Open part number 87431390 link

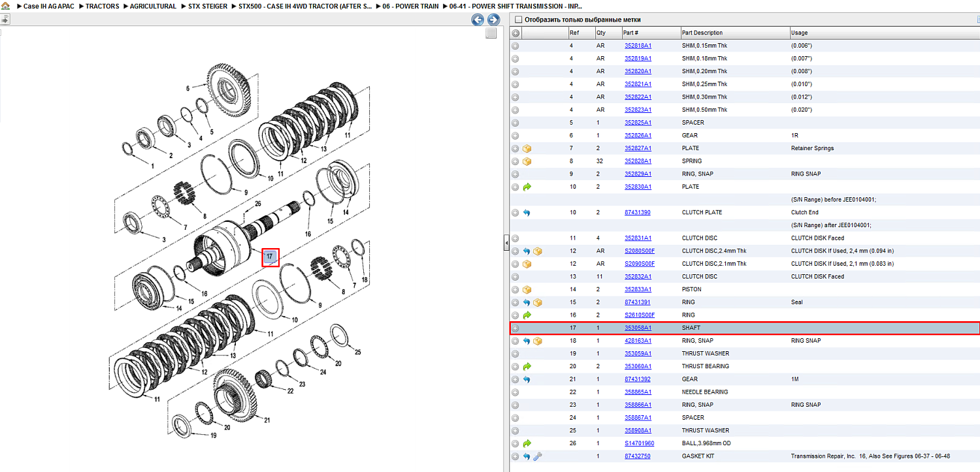point(638,212)
